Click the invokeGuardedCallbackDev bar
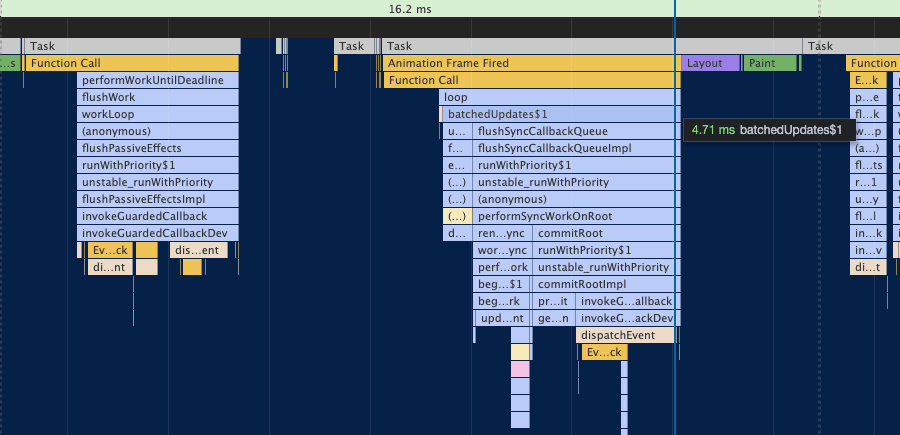Screen dimensions: 900x435 (158, 233)
